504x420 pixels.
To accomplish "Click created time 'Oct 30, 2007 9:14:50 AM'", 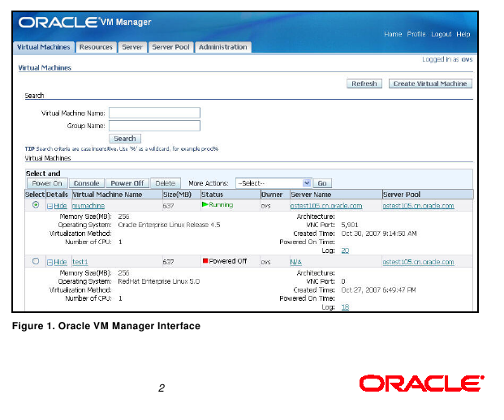I will [x=379, y=234].
